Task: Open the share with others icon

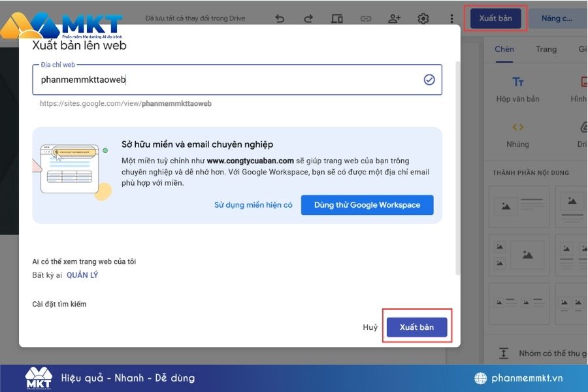Action: tap(394, 18)
